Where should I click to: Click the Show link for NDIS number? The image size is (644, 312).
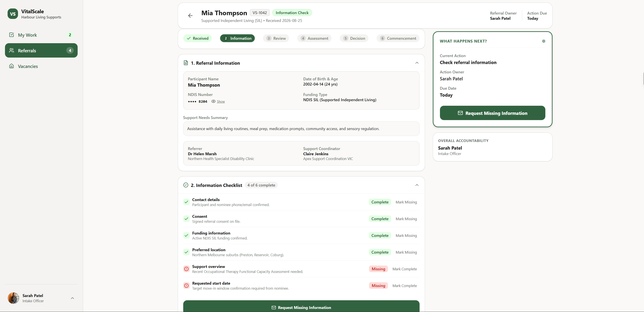coord(221,101)
